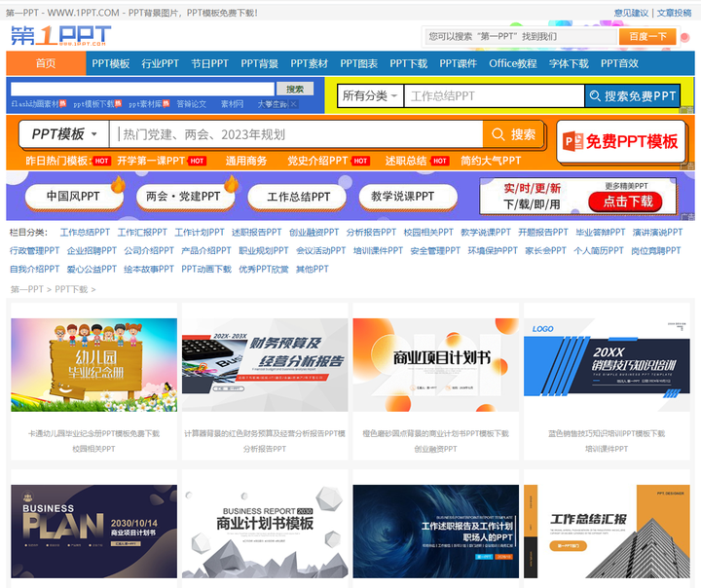Click the 百度一下 button
Viewport: 701px width, 588px height.
[647, 37]
